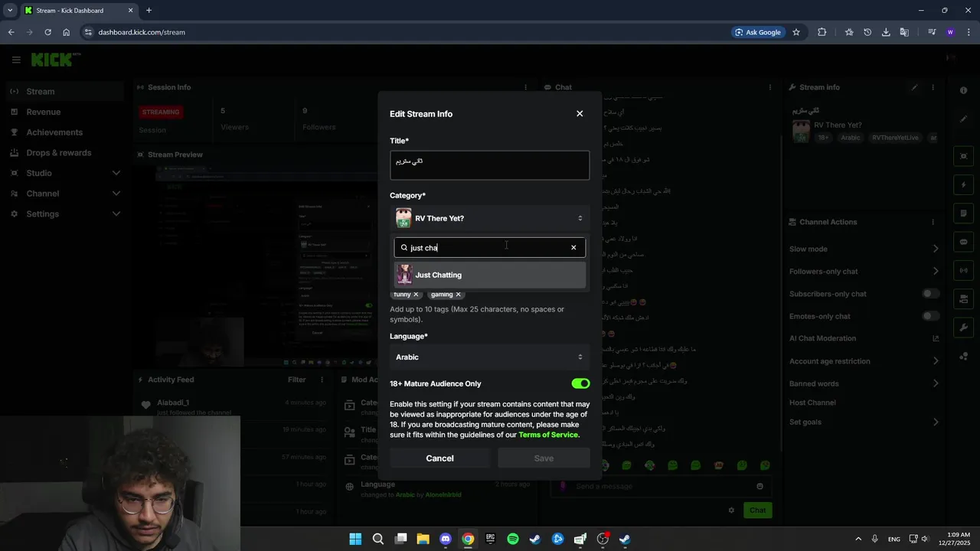Click the wrench icon in right rail

[964, 328]
